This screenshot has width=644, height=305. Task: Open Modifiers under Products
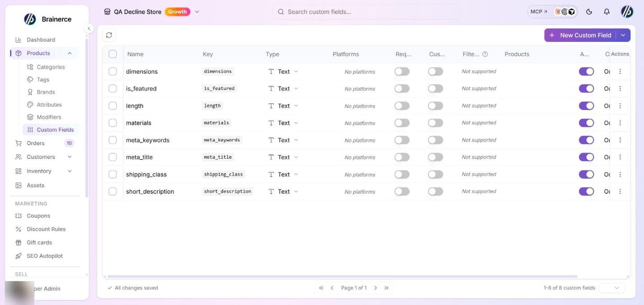[49, 117]
